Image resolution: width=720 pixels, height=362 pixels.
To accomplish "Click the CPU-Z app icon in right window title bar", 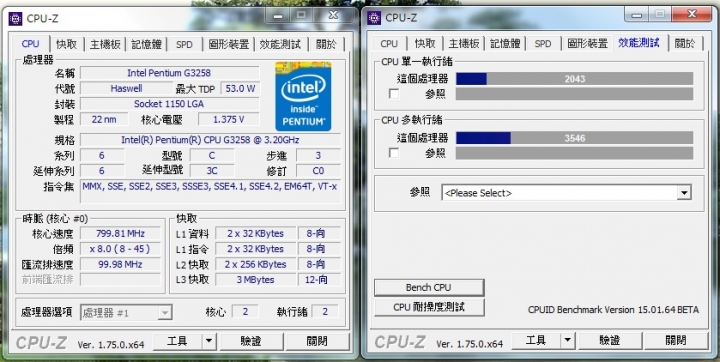I will (374, 18).
